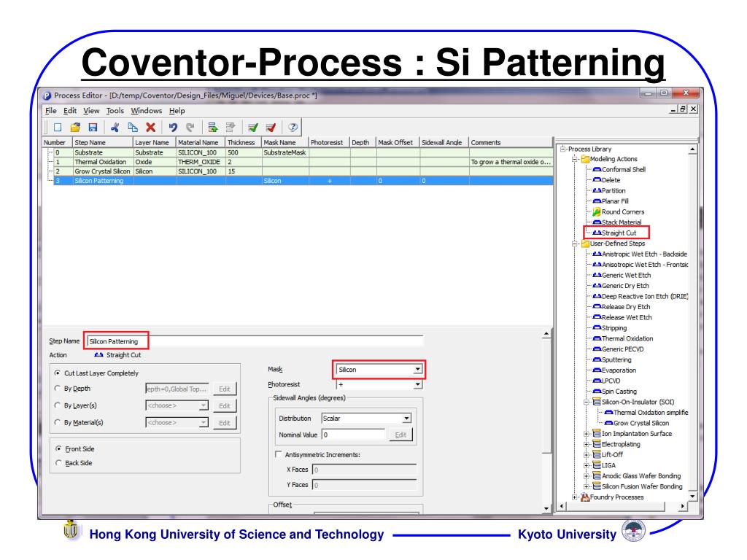Copy the selected step using toolbar icon
This screenshot has width=747, height=560.
coord(133,128)
